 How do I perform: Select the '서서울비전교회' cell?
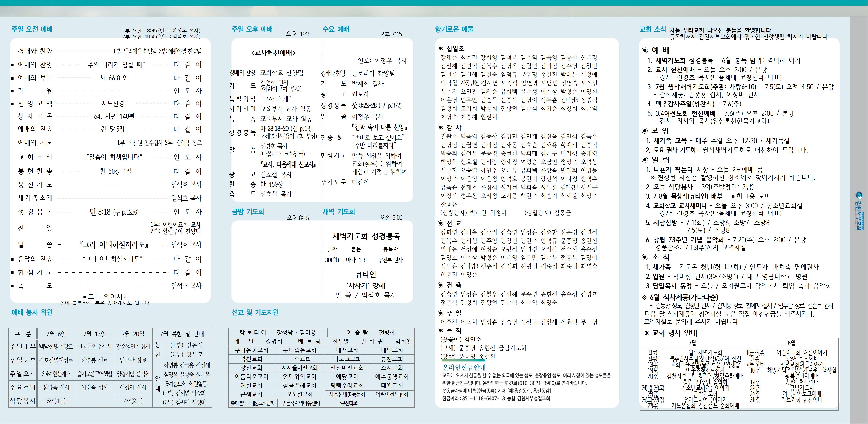pos(300,368)
